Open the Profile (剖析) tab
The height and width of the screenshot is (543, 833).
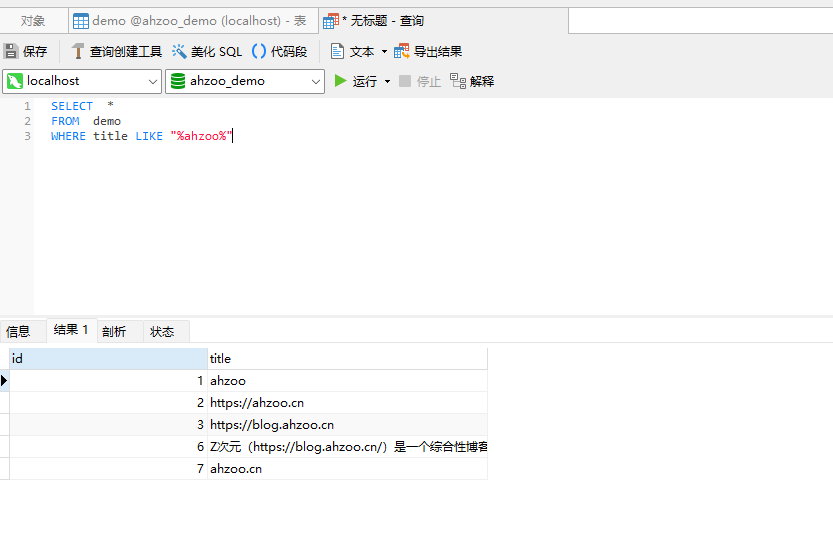point(114,331)
